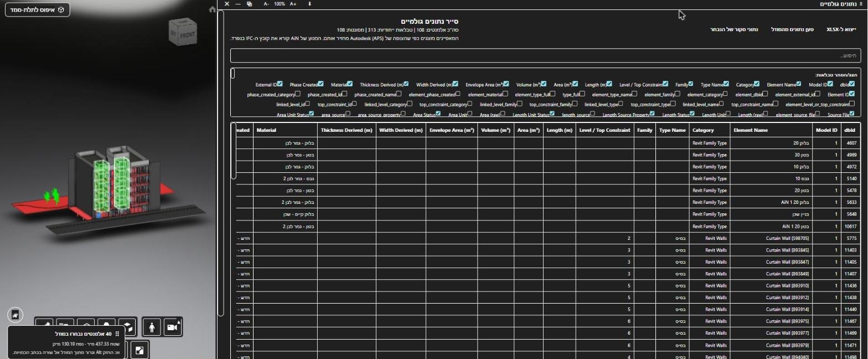Click 'נתוני מקור של הנבחר' button
The width and height of the screenshot is (868, 359).
(734, 29)
